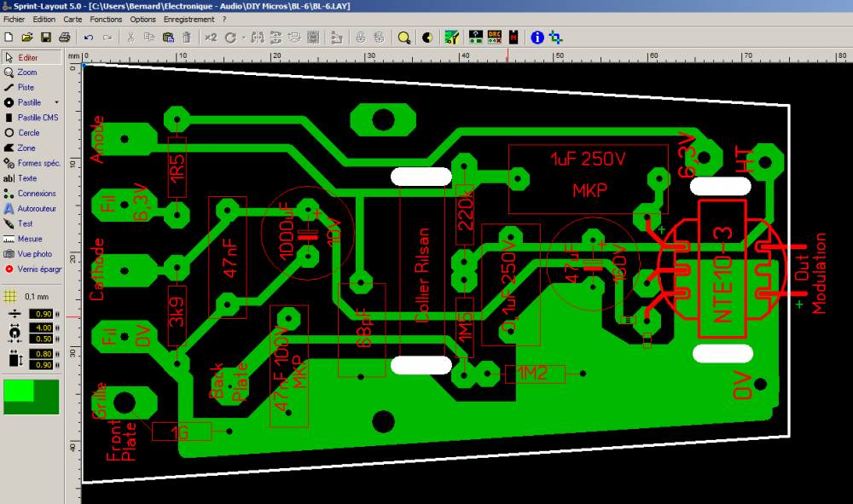Click the blue info icon

(x=537, y=38)
